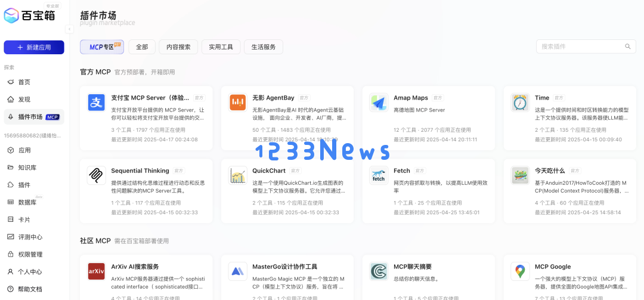Open 首页 in the sidebar
The image size is (644, 300).
(34, 82)
